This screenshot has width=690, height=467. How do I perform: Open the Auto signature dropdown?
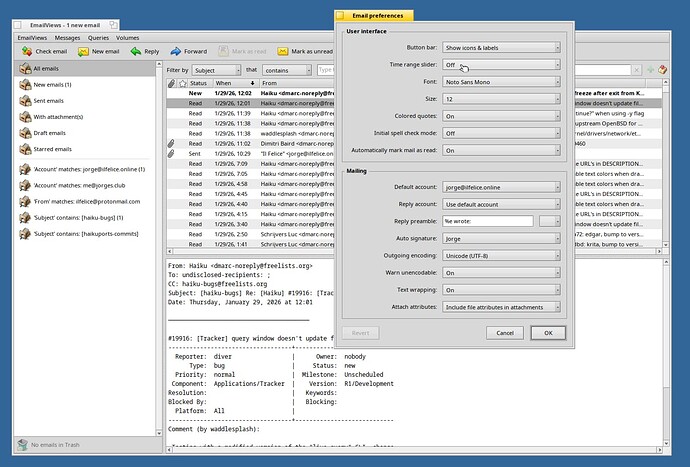pyautogui.click(x=501, y=239)
